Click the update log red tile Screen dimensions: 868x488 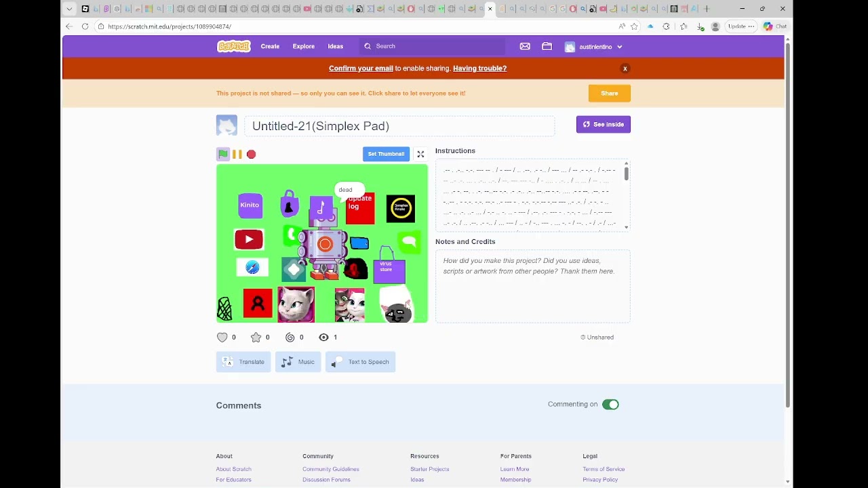(360, 209)
